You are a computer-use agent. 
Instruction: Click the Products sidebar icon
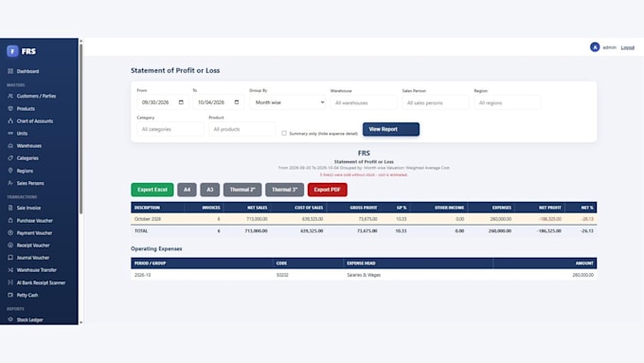coord(10,109)
